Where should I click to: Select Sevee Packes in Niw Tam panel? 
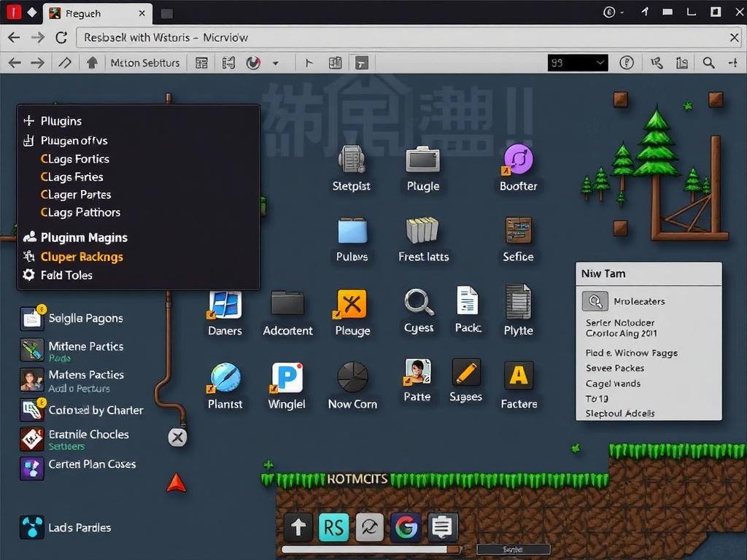coord(615,368)
